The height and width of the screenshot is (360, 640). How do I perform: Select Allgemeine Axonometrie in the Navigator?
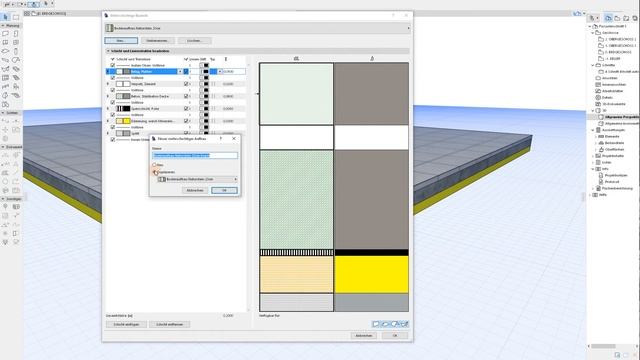[622, 123]
